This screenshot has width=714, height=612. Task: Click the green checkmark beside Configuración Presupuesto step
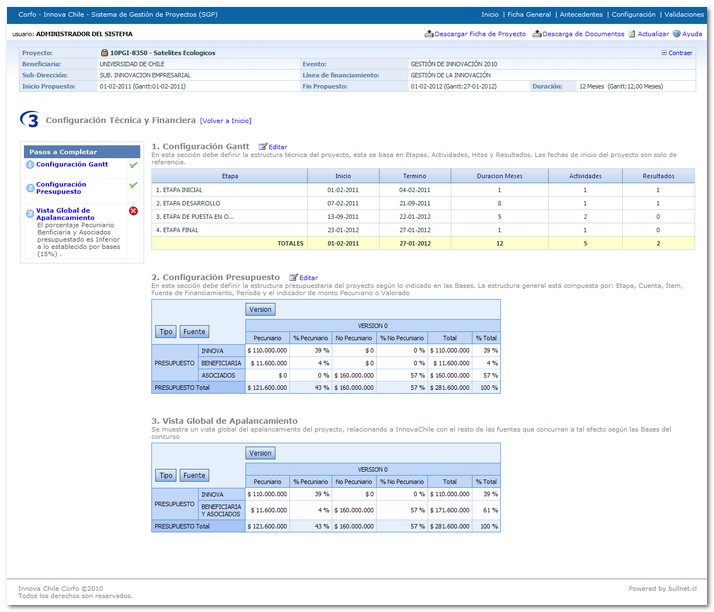point(133,185)
